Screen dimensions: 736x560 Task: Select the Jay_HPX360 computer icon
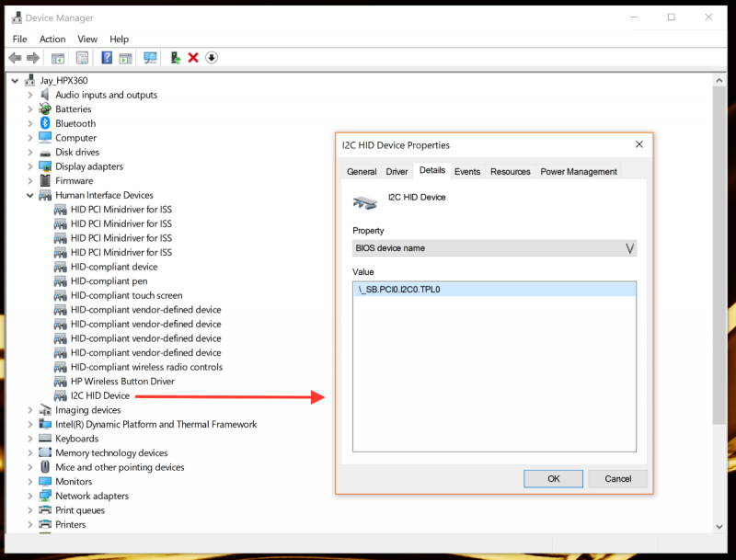click(29, 80)
